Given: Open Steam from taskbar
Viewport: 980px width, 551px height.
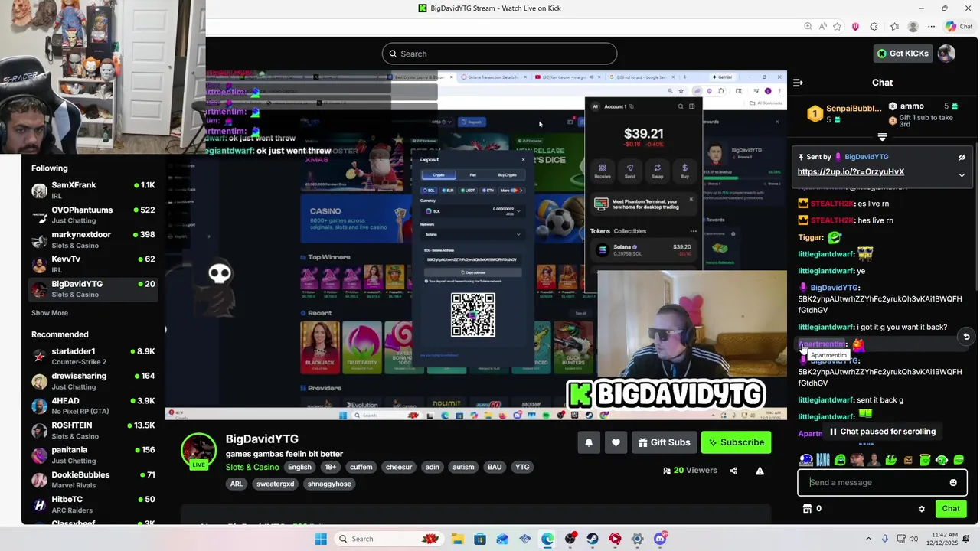Looking at the screenshot, I should 593,539.
